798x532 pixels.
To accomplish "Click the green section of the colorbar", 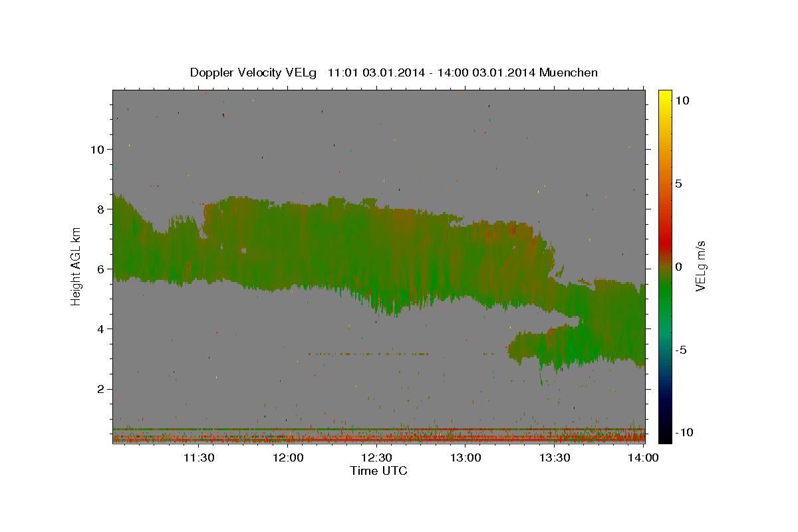I will point(664,293).
